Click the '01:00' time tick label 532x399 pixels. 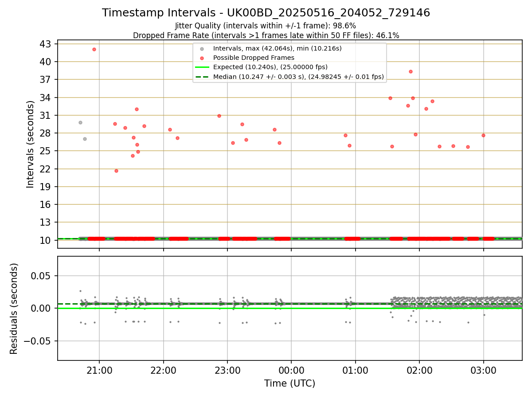click(355, 370)
